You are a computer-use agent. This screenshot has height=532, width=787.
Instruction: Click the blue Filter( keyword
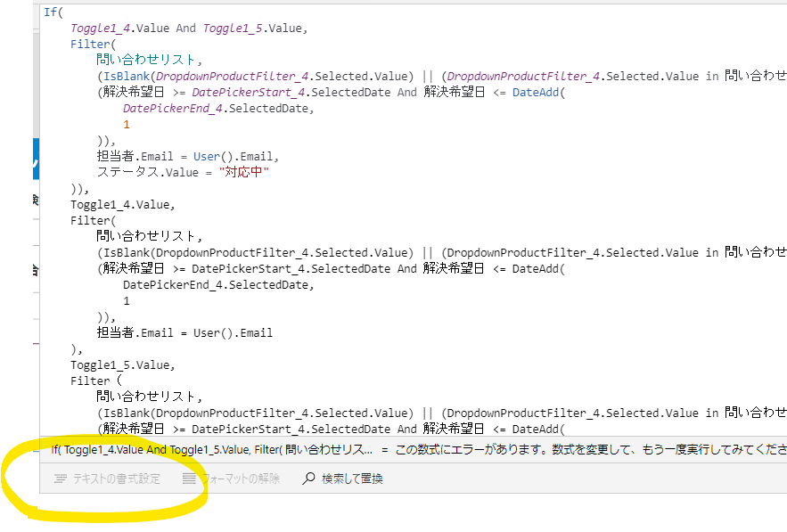coord(93,45)
